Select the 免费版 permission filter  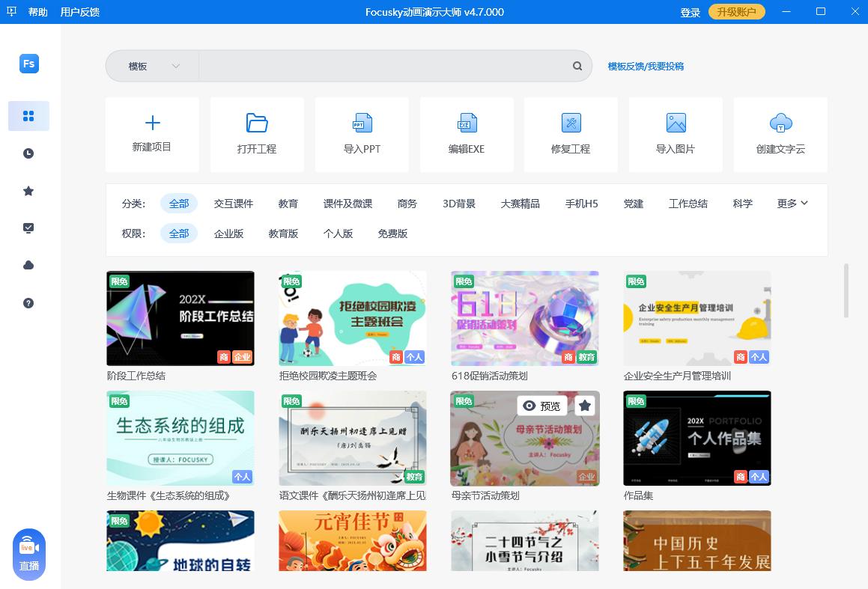coord(392,234)
